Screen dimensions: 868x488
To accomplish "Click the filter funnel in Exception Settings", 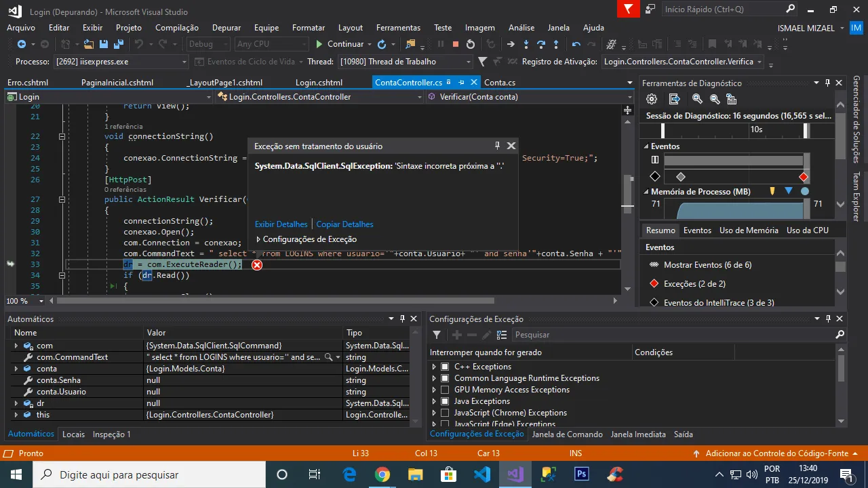I will (x=437, y=335).
